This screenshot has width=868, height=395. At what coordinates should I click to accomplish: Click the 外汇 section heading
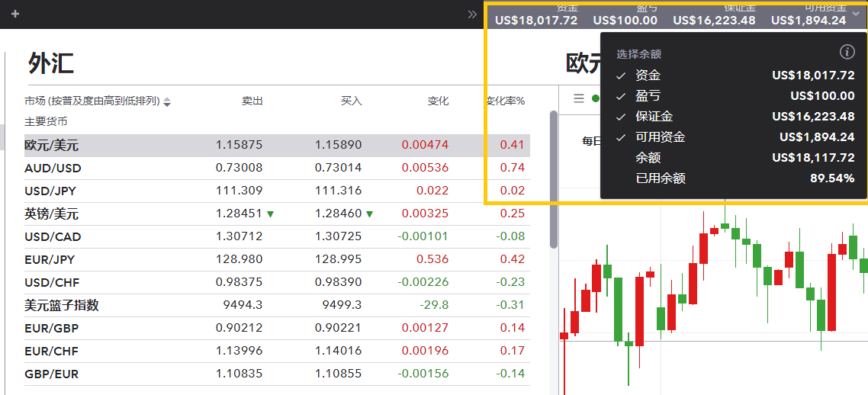tap(51, 63)
